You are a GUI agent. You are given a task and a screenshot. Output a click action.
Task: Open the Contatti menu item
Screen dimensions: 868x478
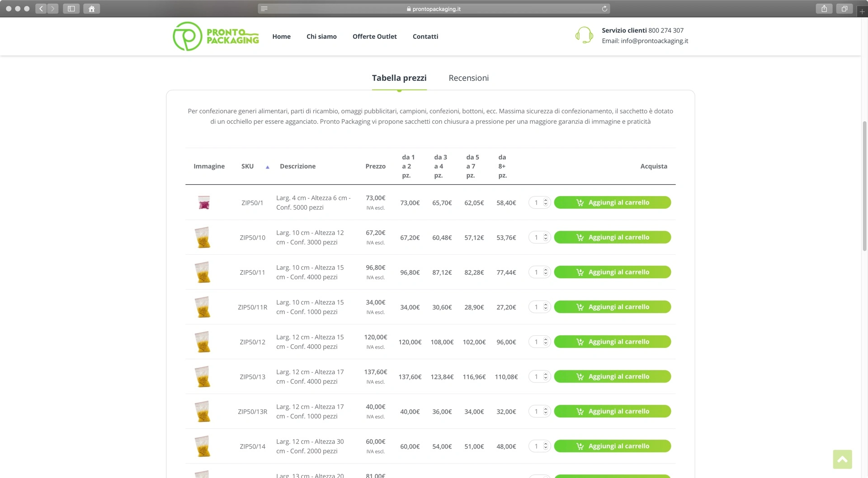[x=425, y=37]
